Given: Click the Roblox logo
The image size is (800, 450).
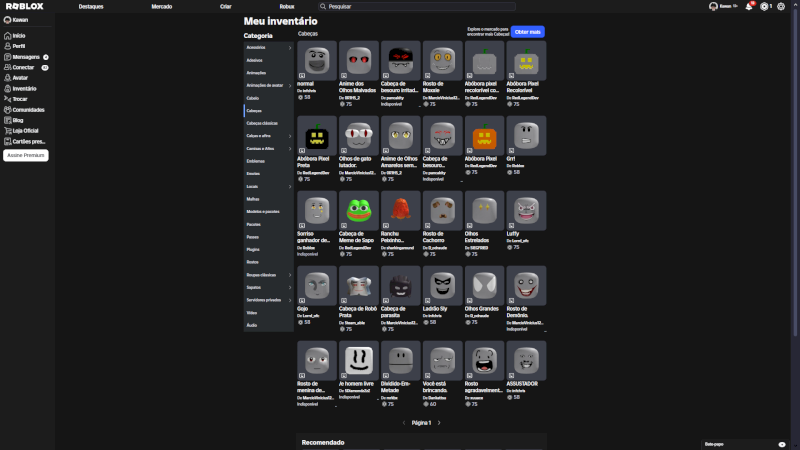Looking at the screenshot, I should (24, 6).
